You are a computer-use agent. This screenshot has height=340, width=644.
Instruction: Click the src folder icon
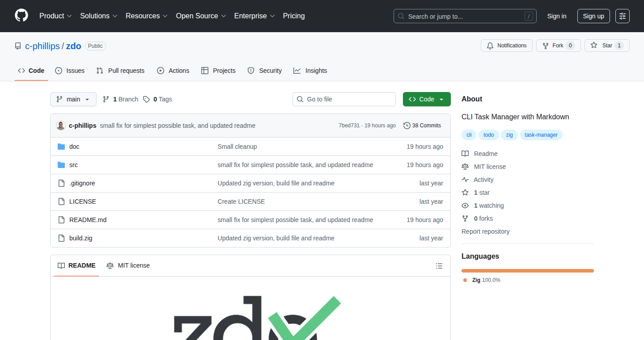61,165
